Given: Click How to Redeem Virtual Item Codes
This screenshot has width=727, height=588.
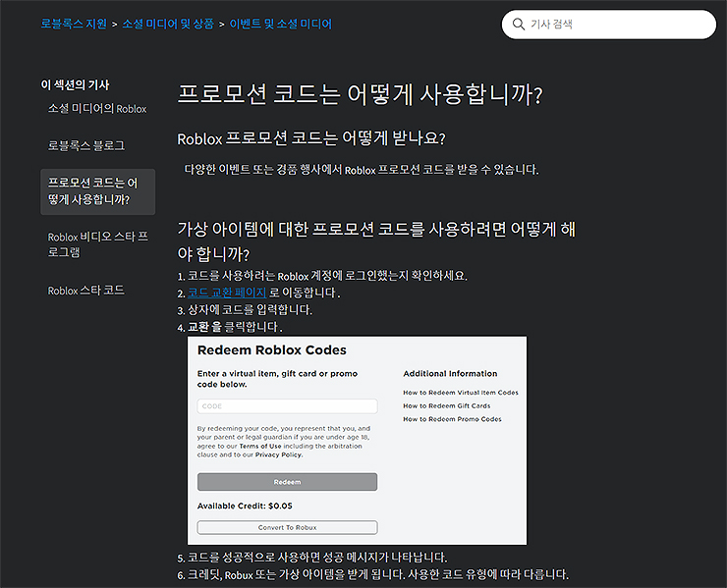Looking at the screenshot, I should pos(461,393).
